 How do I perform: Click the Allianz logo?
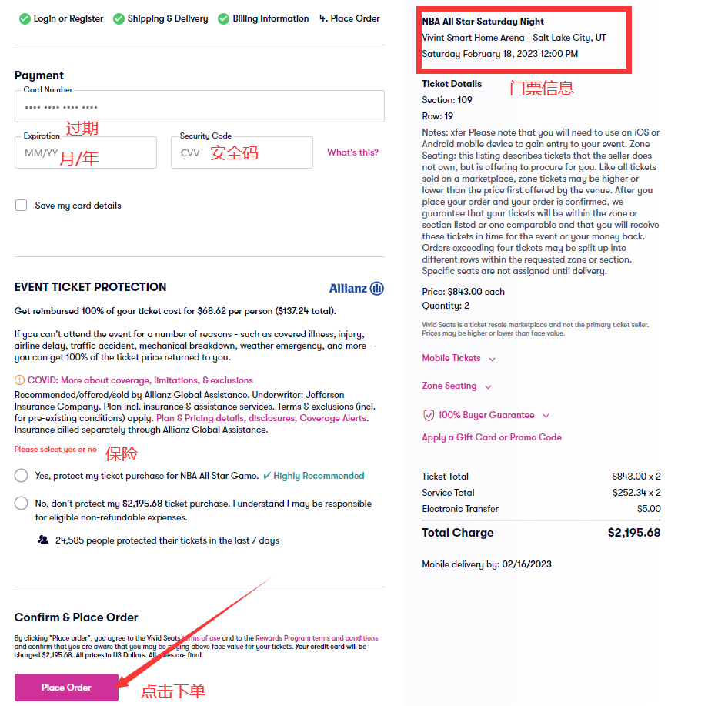pos(356,288)
